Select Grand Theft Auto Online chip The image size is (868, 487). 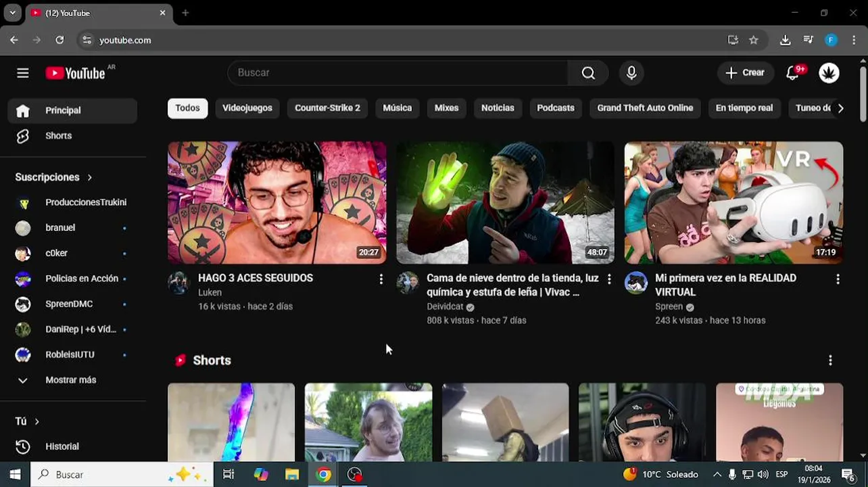(645, 108)
